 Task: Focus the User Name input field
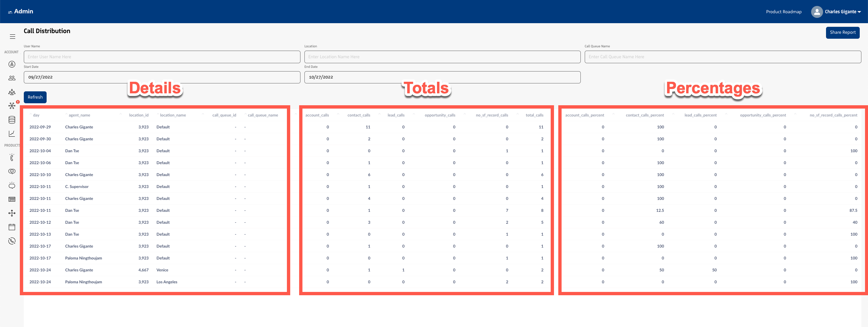[162, 57]
